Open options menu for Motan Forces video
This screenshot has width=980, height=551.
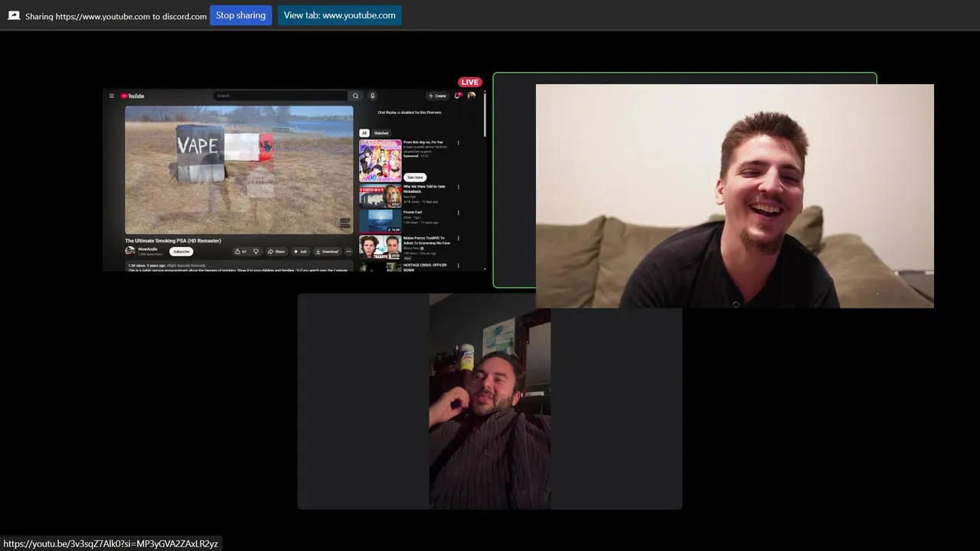click(459, 239)
